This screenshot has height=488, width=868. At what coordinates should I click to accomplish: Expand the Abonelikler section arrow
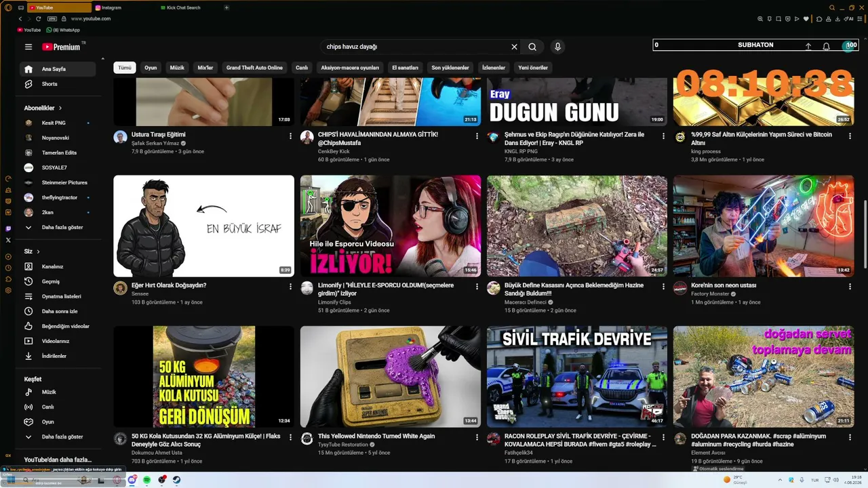point(60,108)
